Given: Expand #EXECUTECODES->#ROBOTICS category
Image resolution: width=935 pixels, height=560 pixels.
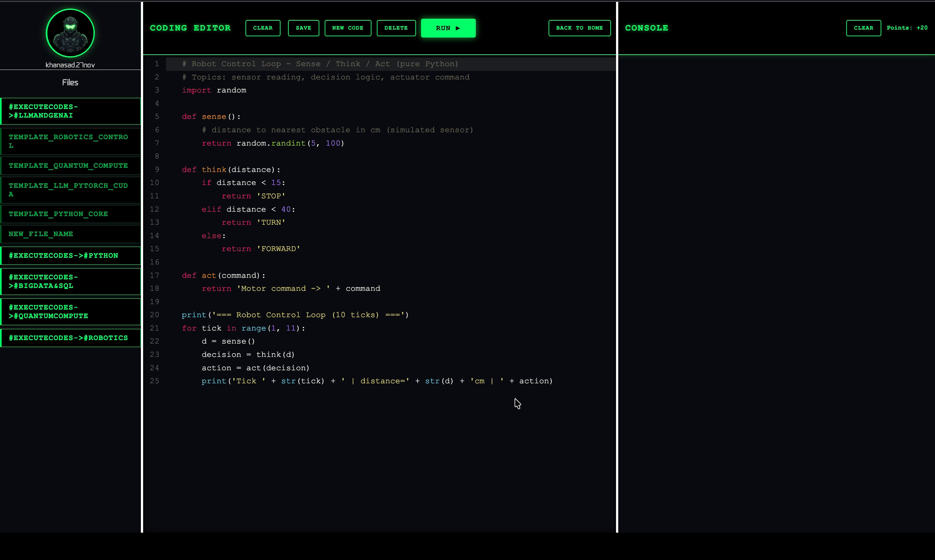Looking at the screenshot, I should coord(71,338).
